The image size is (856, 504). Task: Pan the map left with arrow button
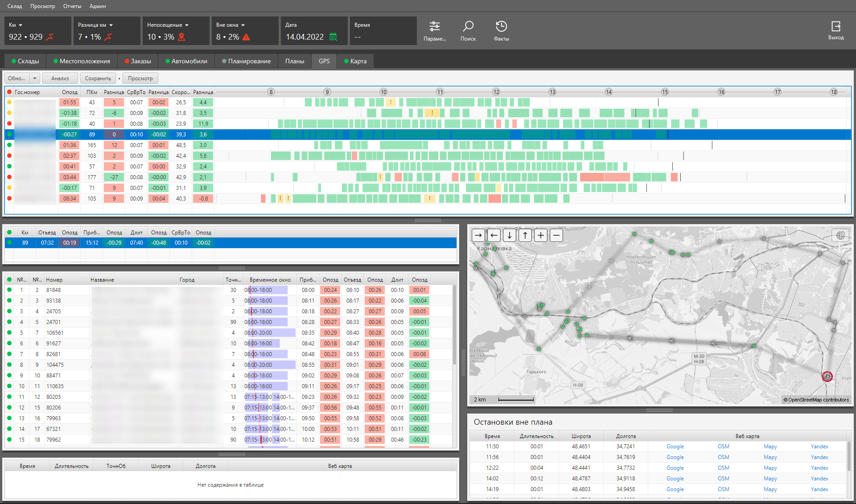pos(494,235)
